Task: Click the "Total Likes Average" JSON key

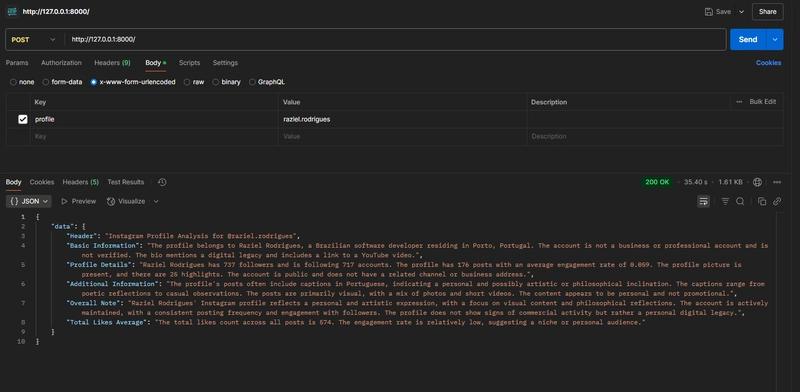Action: [106, 323]
